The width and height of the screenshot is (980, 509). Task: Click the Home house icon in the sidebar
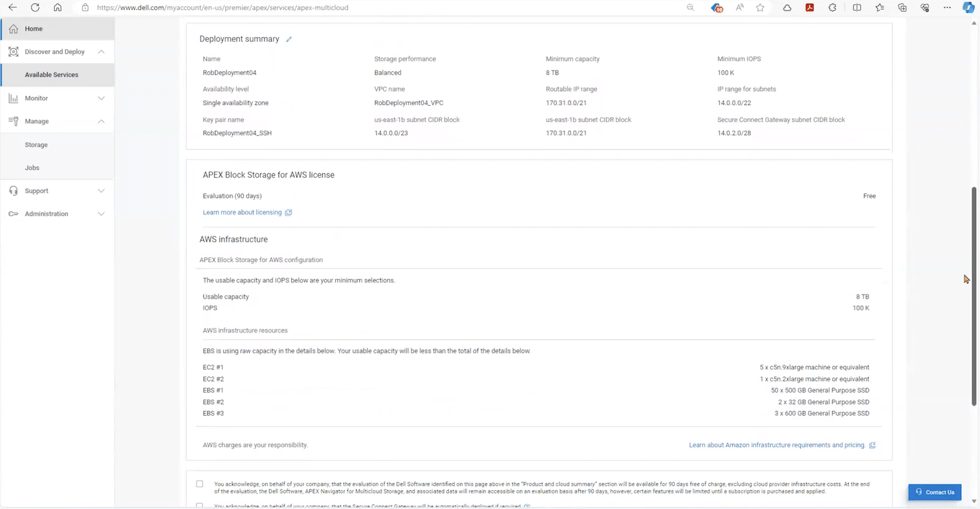point(13,29)
